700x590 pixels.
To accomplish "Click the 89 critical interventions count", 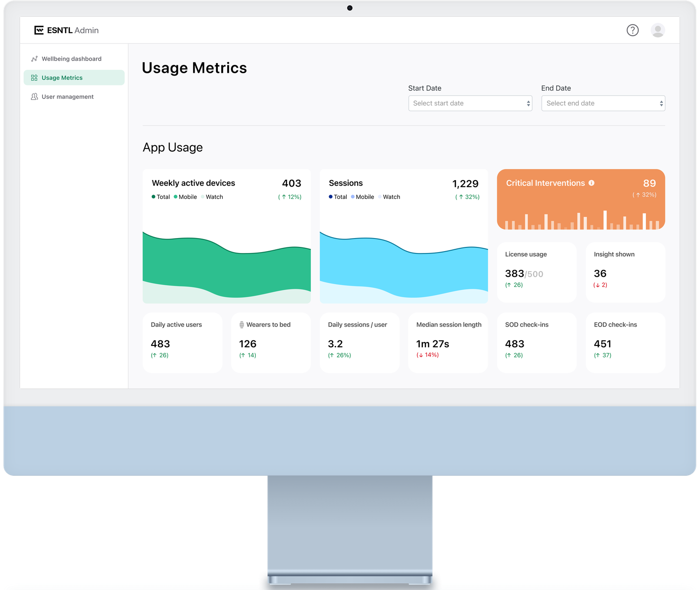I will click(650, 183).
